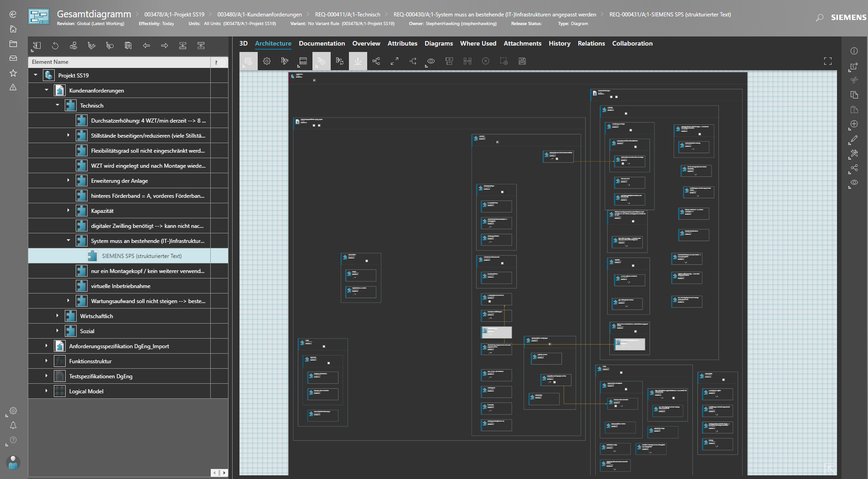Screen dimensions: 868x479
Task: Expand the Erweiterung der Anlage node
Action: [x=68, y=180]
